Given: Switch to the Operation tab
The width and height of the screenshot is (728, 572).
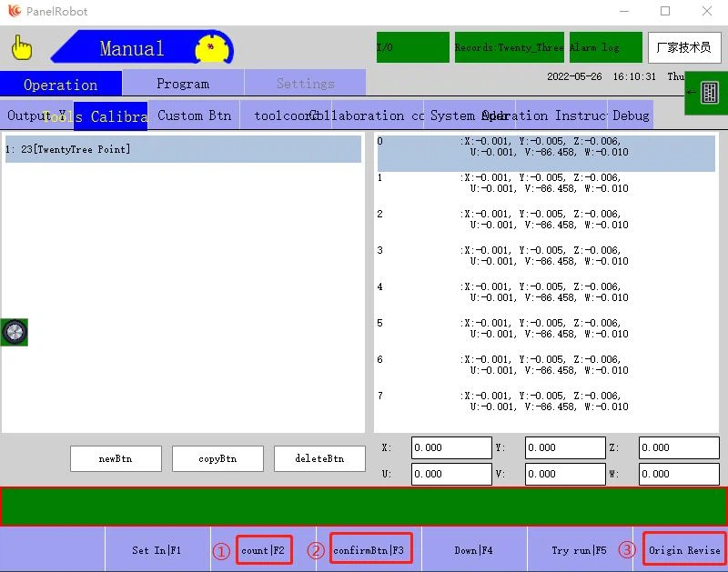Looking at the screenshot, I should pyautogui.click(x=60, y=84).
